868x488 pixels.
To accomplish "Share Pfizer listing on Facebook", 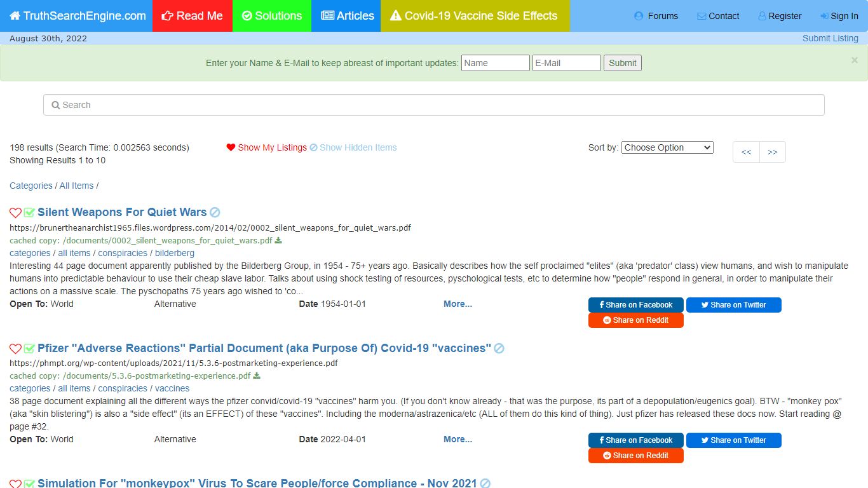I will coord(636,440).
